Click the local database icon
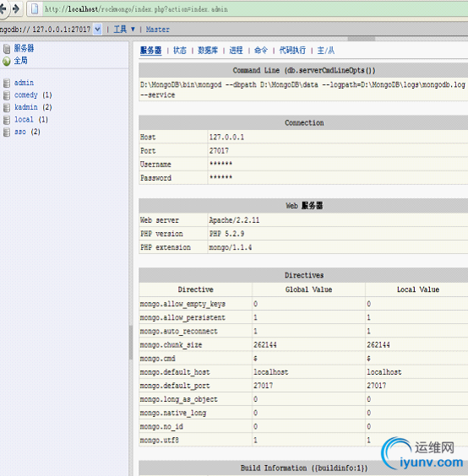Image resolution: width=468 pixels, height=476 pixels. pos(7,120)
